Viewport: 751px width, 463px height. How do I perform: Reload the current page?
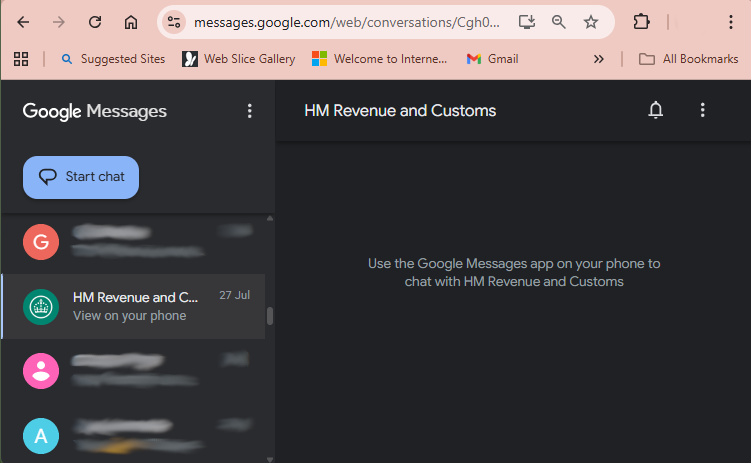[95, 22]
